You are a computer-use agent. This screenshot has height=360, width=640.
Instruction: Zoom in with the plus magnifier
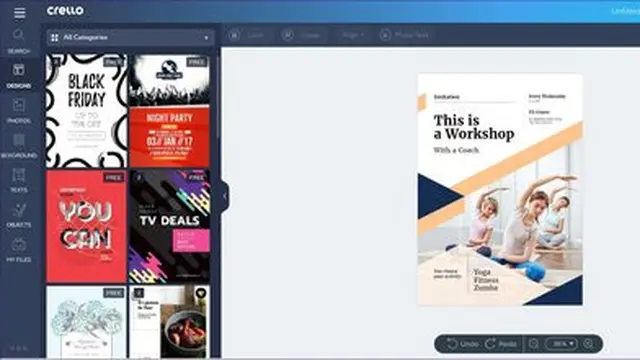point(589,344)
